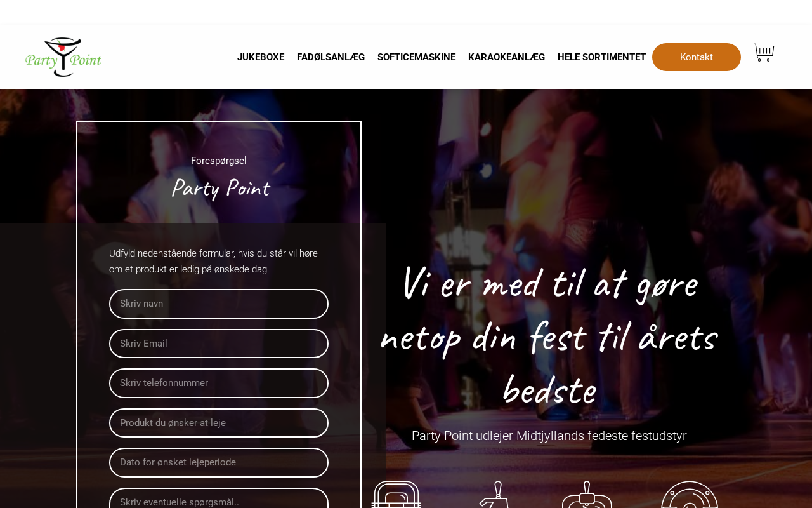Select the beer tap icon
Image resolution: width=812 pixels, height=508 pixels.
[495, 494]
